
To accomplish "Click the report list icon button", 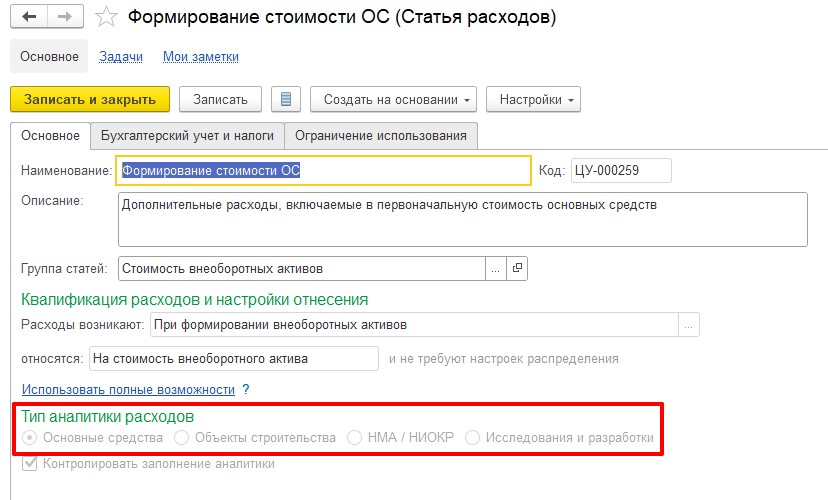I will pos(286,99).
